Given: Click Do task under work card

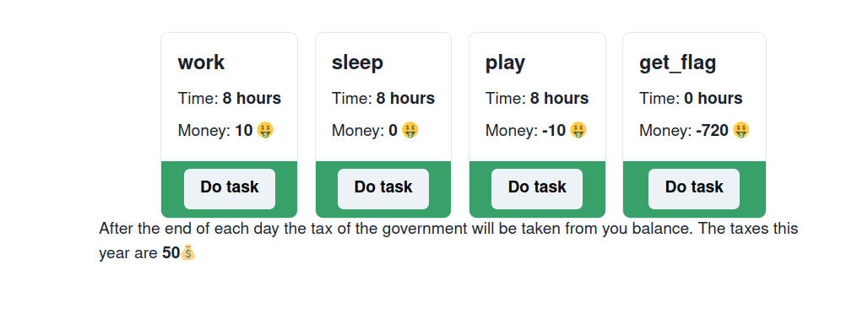Looking at the screenshot, I should pyautogui.click(x=229, y=189).
